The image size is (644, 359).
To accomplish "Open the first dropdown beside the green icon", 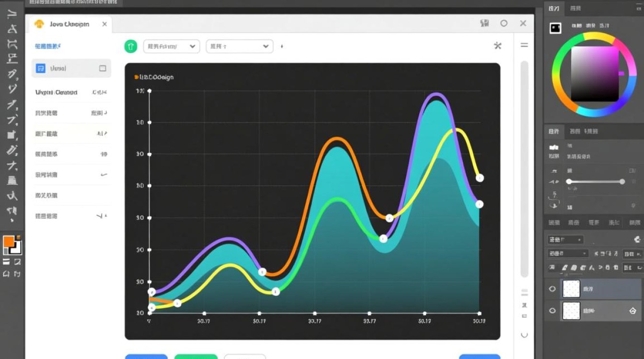I will pos(172,46).
